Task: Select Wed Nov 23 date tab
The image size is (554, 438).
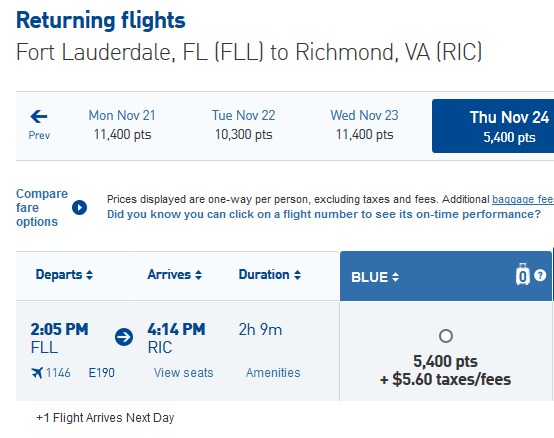Action: click(364, 125)
